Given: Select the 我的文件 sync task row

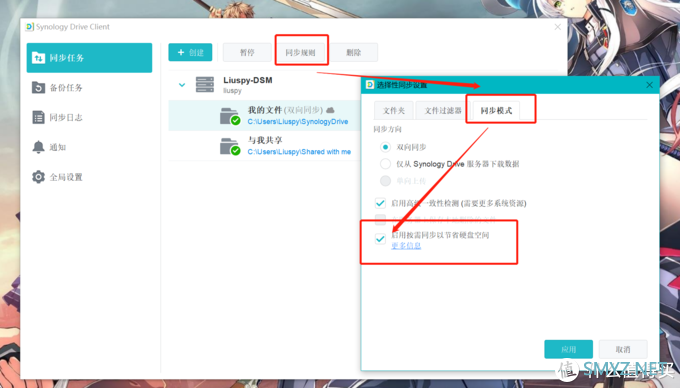Looking at the screenshot, I should [x=265, y=116].
